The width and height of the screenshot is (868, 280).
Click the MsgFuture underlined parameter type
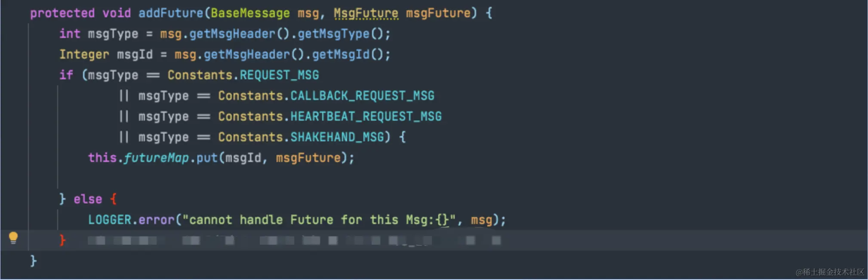(366, 13)
